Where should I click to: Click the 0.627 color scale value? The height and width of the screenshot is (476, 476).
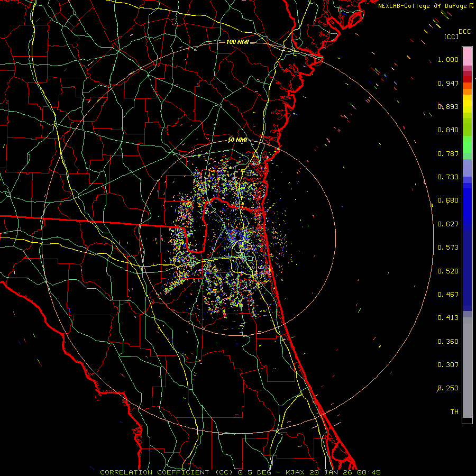448,224
